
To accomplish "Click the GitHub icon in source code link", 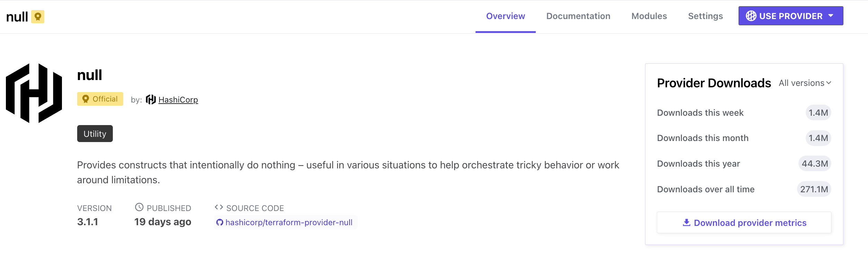I will [220, 222].
